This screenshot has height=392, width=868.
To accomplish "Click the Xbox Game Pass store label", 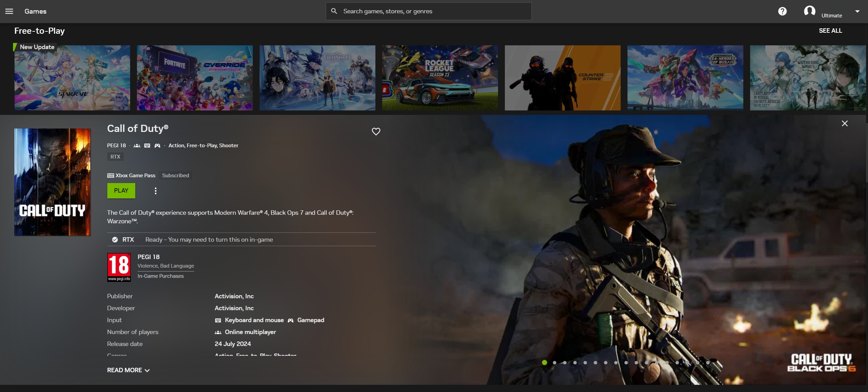I will click(135, 176).
